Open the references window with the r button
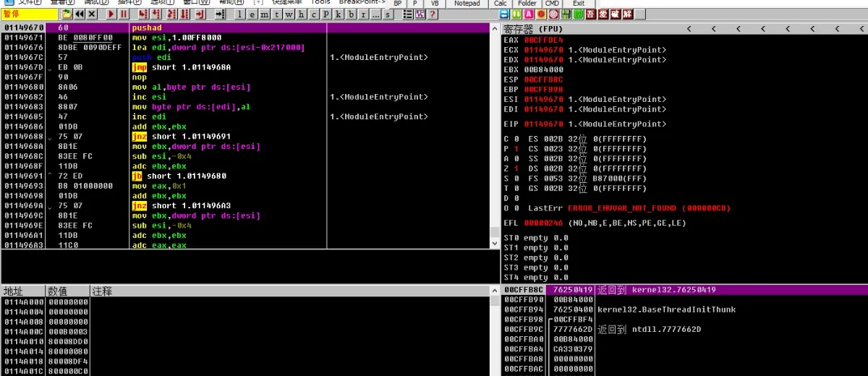 point(363,14)
